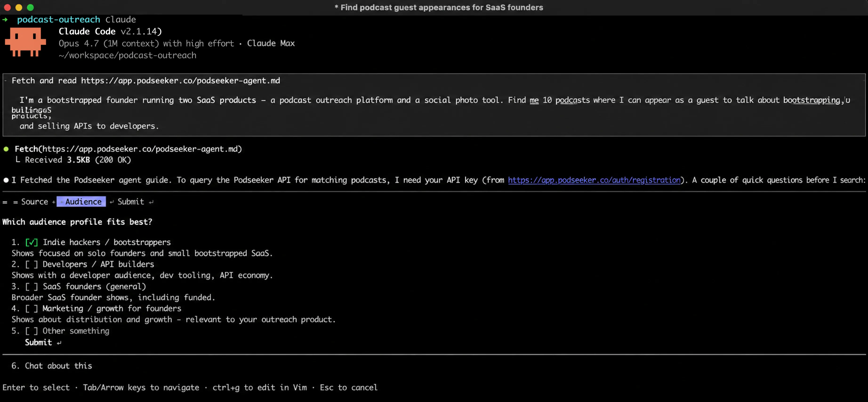Click the window title about SaaS founders
Viewport: 868px width, 402px height.
click(439, 7)
